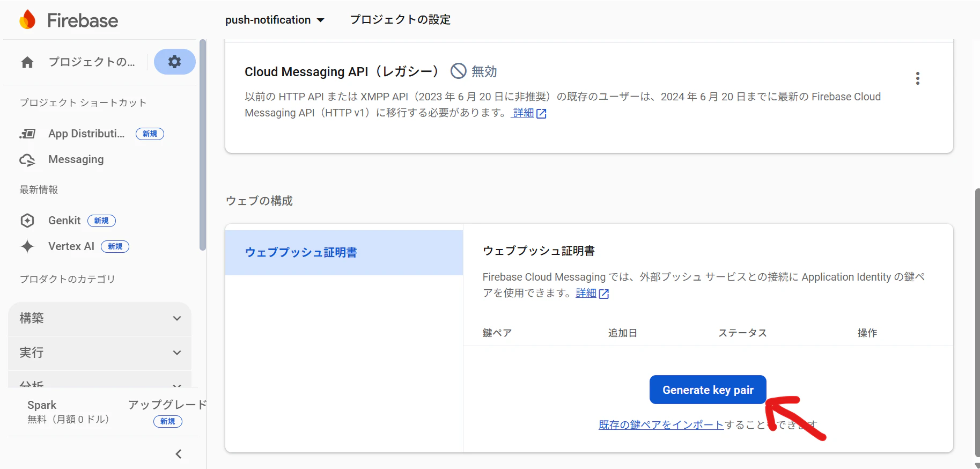This screenshot has width=980, height=469.
Task: Open the three-dot menu for Cloud Messaging API
Action: [918, 78]
